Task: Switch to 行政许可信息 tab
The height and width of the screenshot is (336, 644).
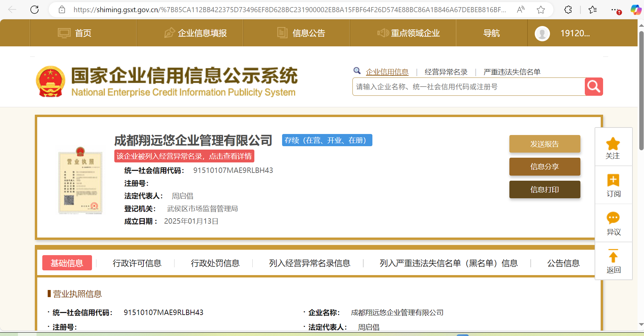Action: pos(137,263)
